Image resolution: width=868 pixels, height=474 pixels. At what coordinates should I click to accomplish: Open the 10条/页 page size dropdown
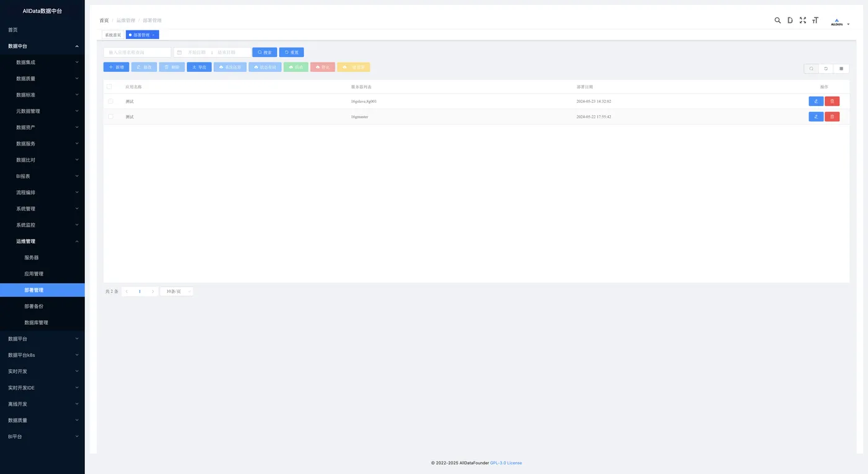(177, 291)
